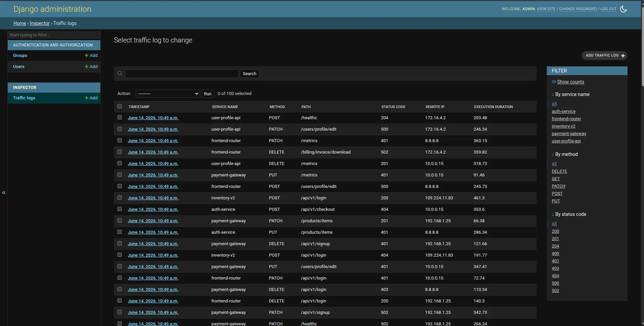
Task: Click Log Out
Action: 608,9
